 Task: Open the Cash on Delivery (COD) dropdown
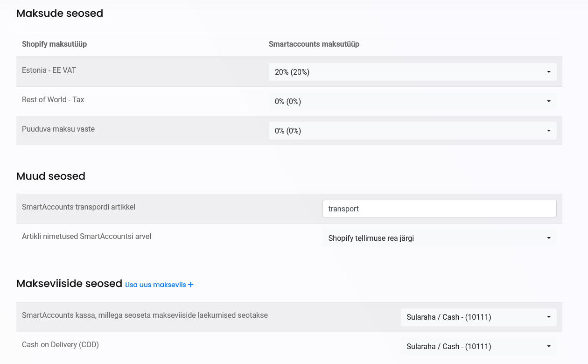click(478, 346)
